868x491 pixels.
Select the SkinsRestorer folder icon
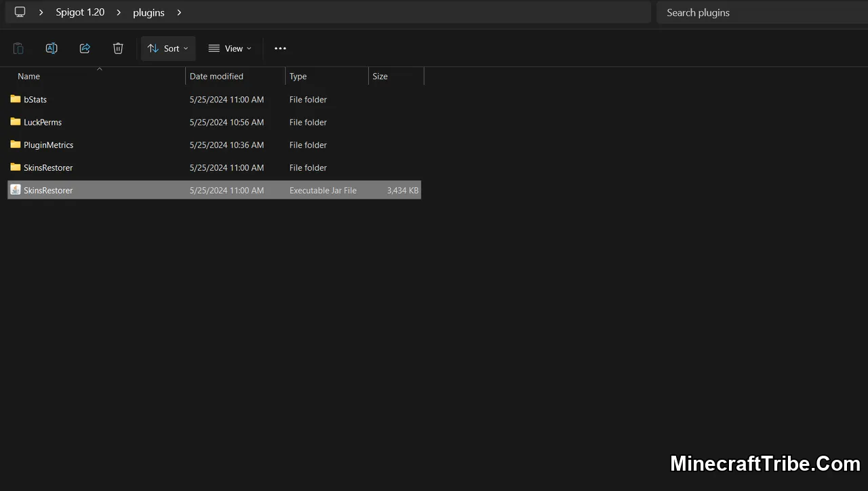pos(16,168)
